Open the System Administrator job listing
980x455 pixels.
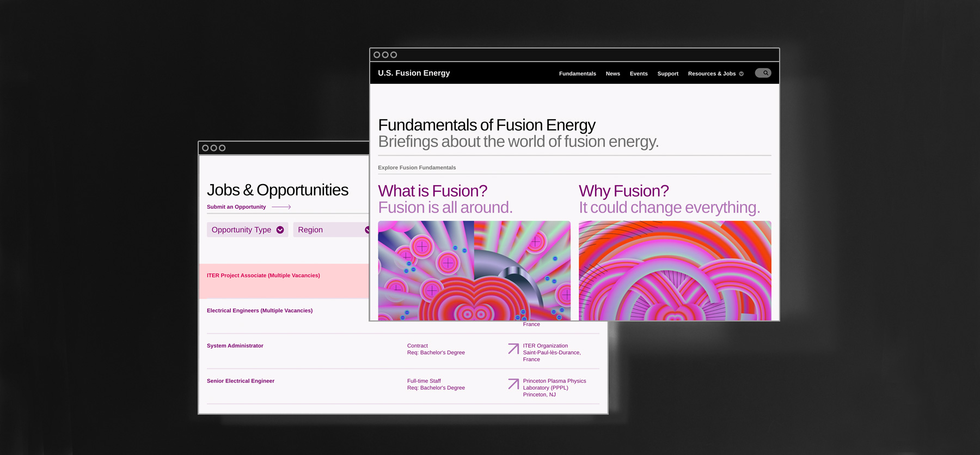coord(235,346)
